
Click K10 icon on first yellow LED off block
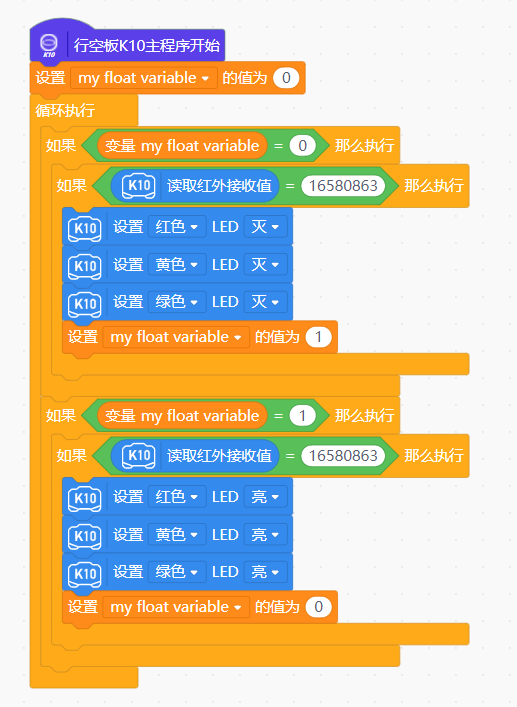click(x=85, y=266)
